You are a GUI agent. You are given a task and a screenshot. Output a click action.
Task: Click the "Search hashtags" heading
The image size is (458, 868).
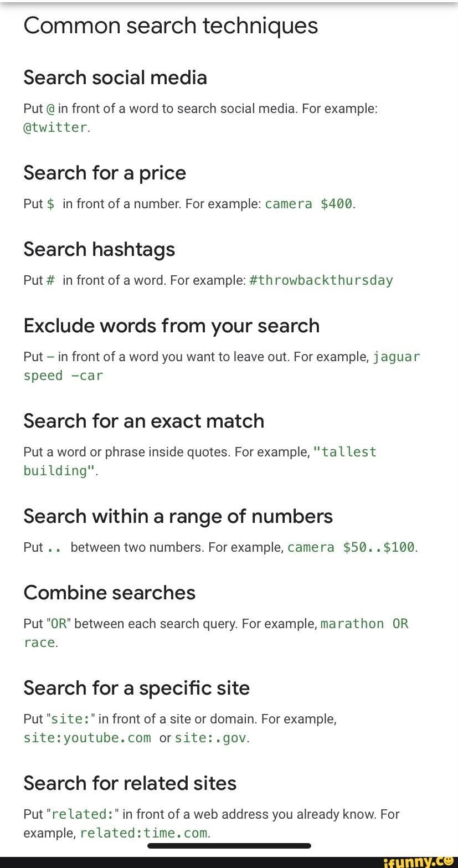click(99, 249)
